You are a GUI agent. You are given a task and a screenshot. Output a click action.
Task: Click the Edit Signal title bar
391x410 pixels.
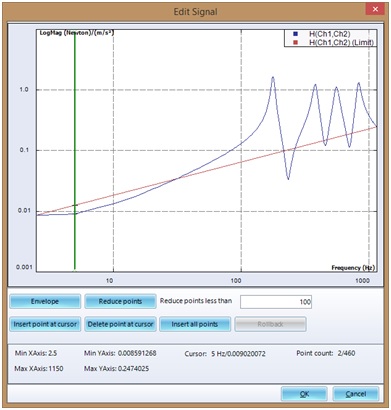tap(195, 12)
